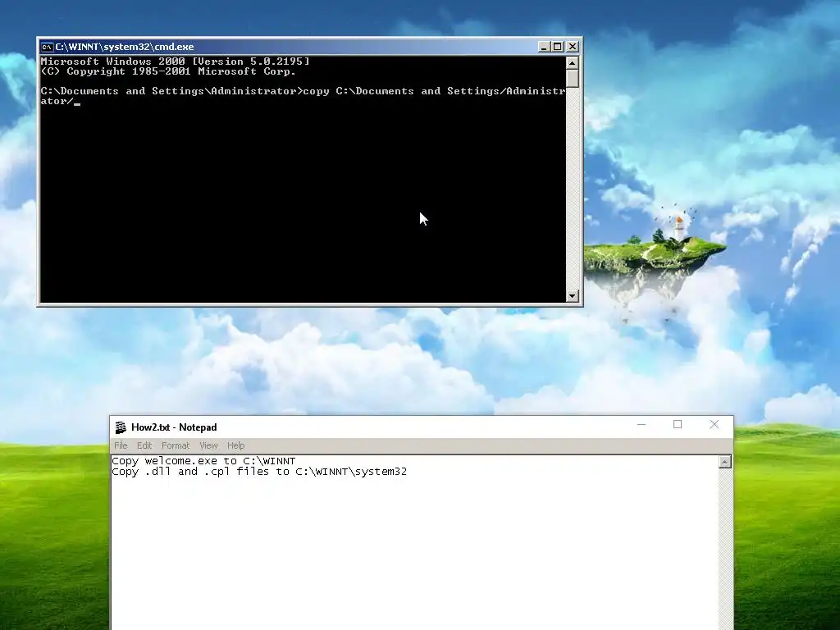The height and width of the screenshot is (630, 840).
Task: Click cmd.exe scrollbar down arrow
Action: (x=572, y=295)
